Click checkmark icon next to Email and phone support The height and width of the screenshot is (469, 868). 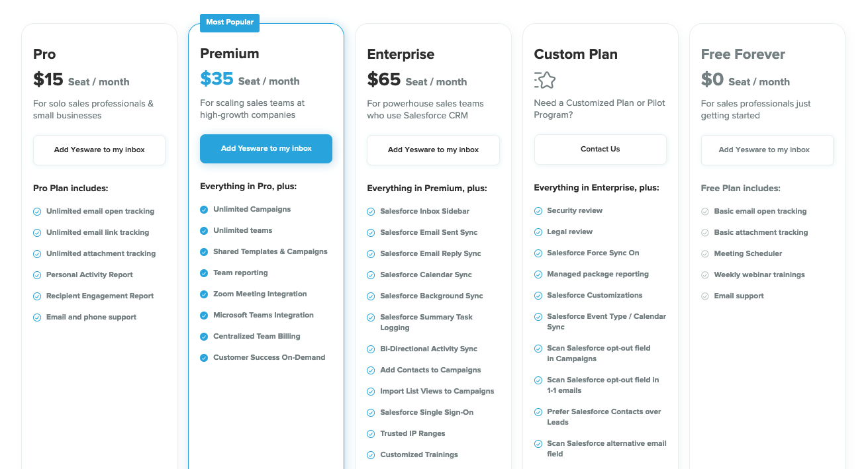37,318
